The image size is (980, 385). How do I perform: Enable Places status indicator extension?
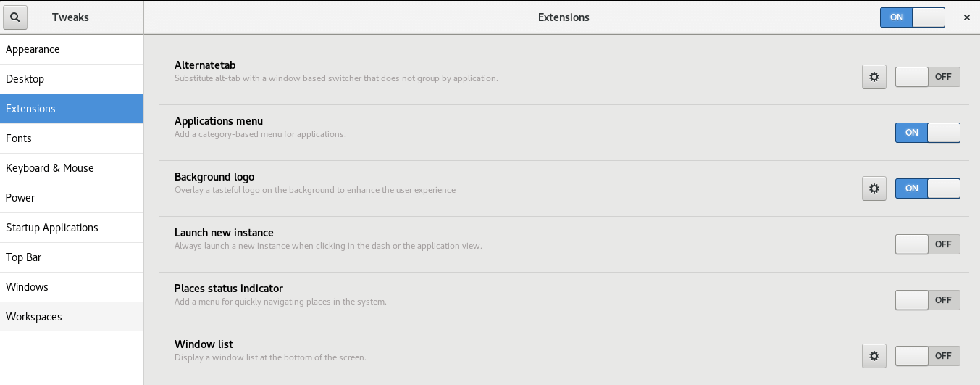click(x=928, y=300)
